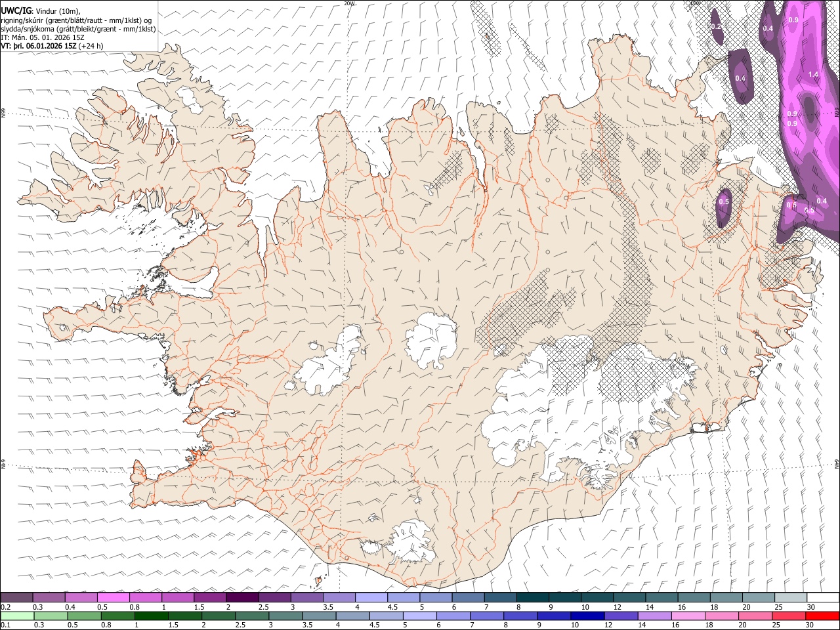The width and height of the screenshot is (840, 630).
Task: Click the '(+24 h)' forecast offset text
Action: pos(91,46)
